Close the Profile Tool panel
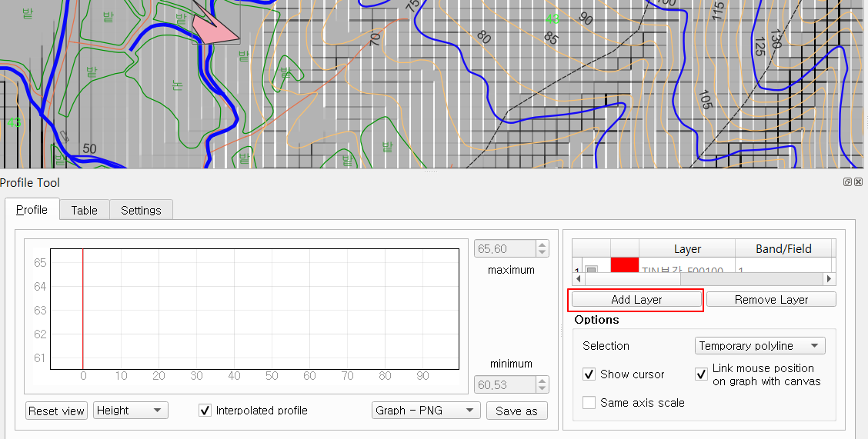 coord(858,182)
